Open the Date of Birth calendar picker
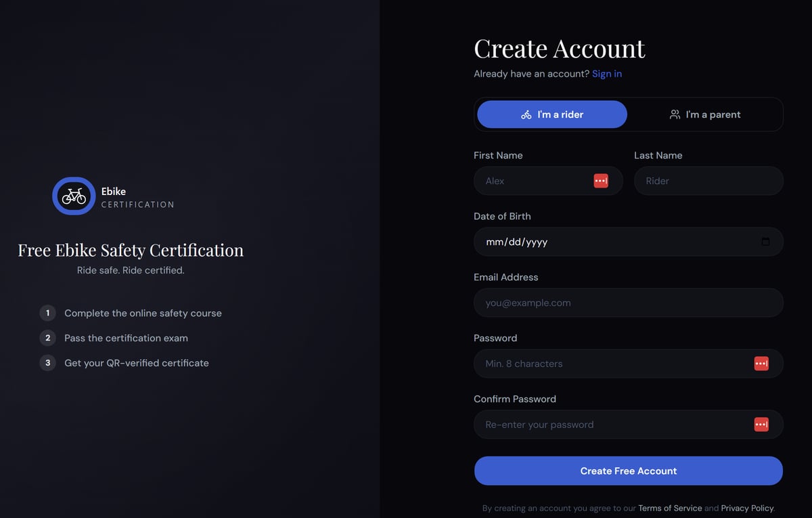 [765, 242]
